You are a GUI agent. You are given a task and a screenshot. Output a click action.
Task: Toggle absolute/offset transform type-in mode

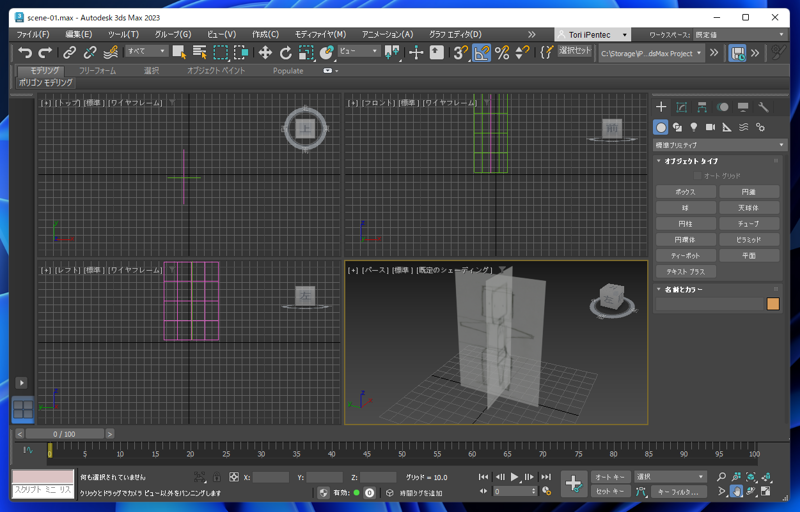(234, 477)
